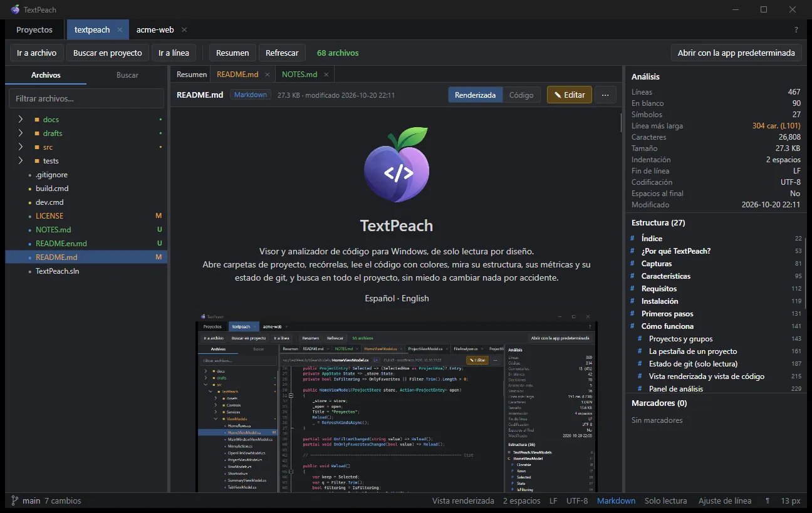The image size is (812, 513).
Task: Click the tests folder icon
Action: tap(37, 161)
